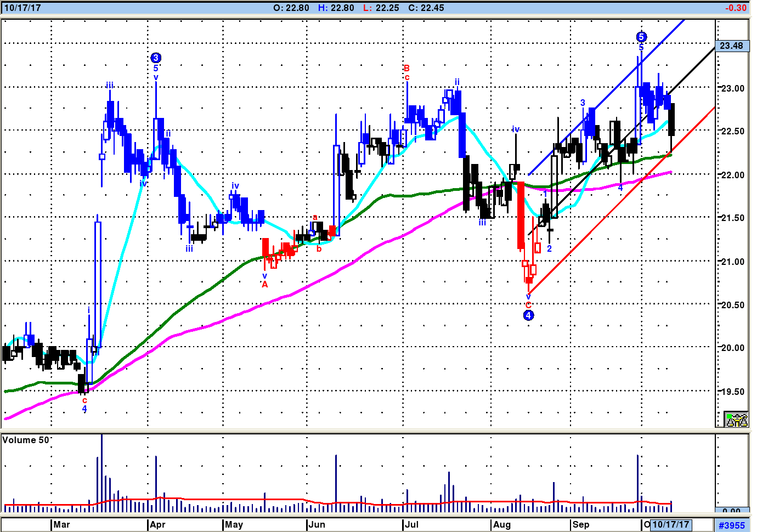Click the balance scale icon beside price axis
The height and width of the screenshot is (532, 768).
736,420
